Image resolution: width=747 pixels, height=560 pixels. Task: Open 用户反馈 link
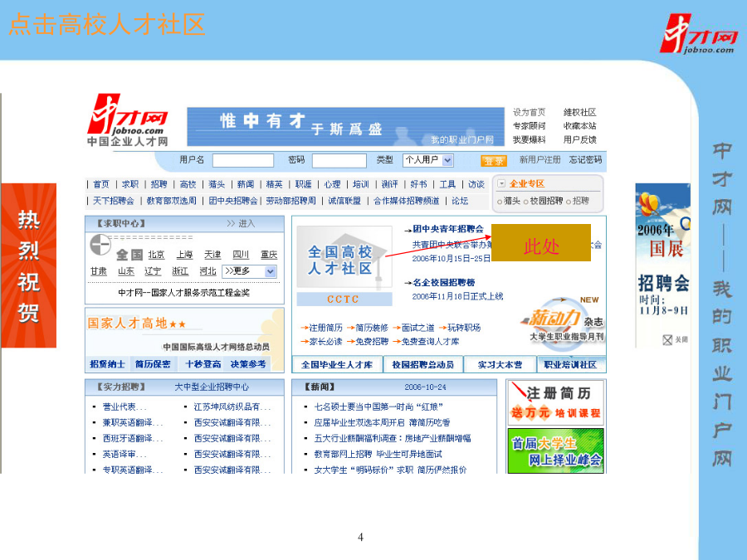point(580,139)
